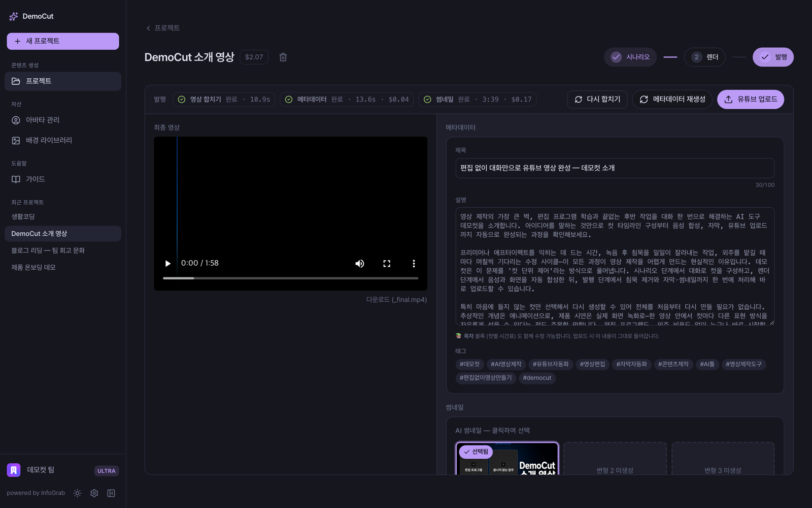This screenshot has height=508, width=812.
Task: Delete project with trash icon
Action: click(x=283, y=57)
